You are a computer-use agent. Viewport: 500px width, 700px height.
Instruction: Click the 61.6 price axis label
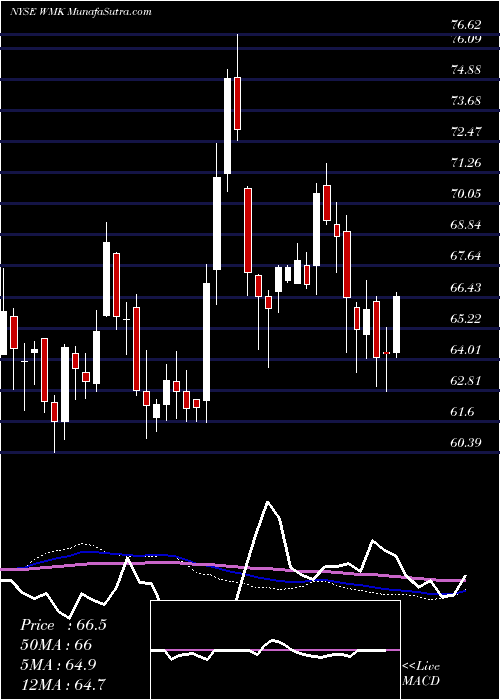tap(462, 412)
